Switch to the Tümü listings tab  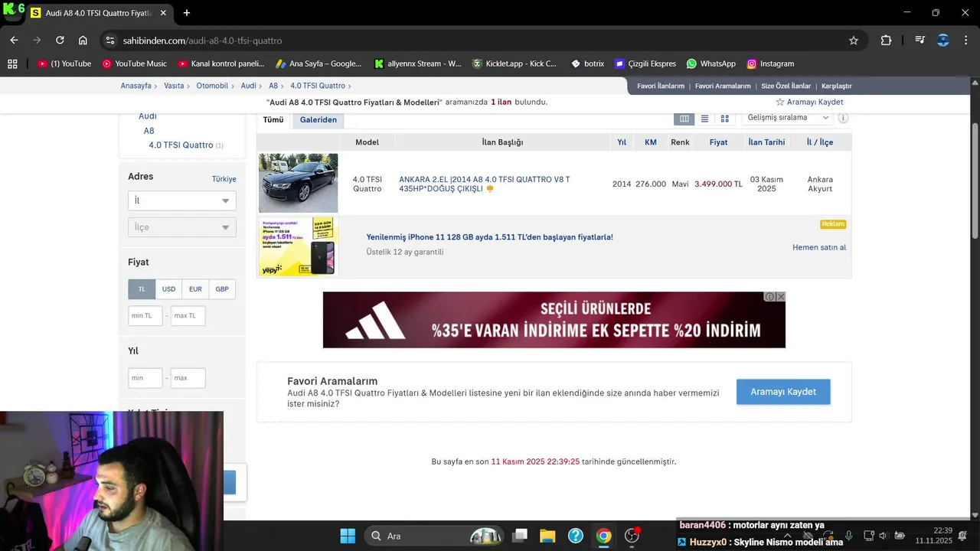(273, 120)
